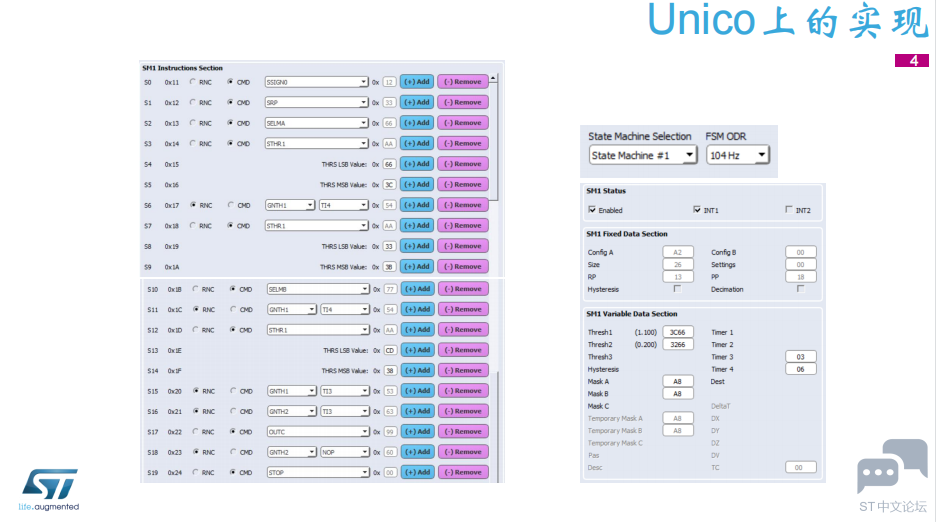Image resolution: width=936 pixels, height=522 pixels.
Task: Choose RNC option for row S6
Action: click(193, 205)
